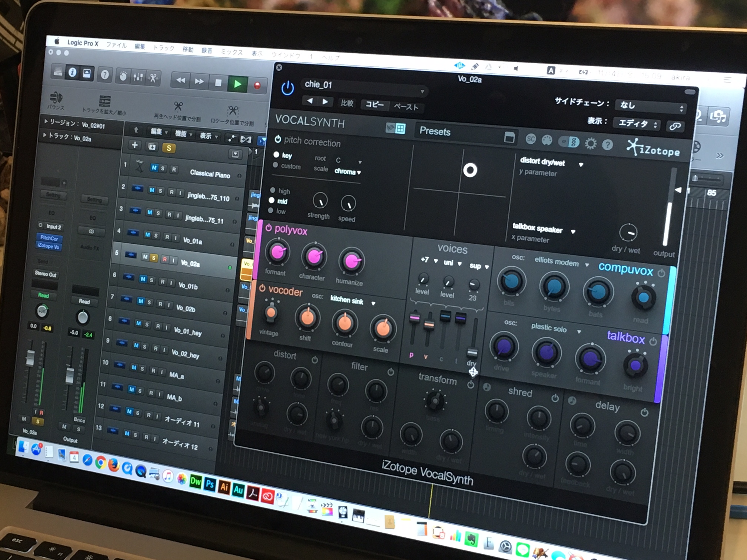Open the scale chroma dropdown
747x560 pixels.
coord(348,171)
